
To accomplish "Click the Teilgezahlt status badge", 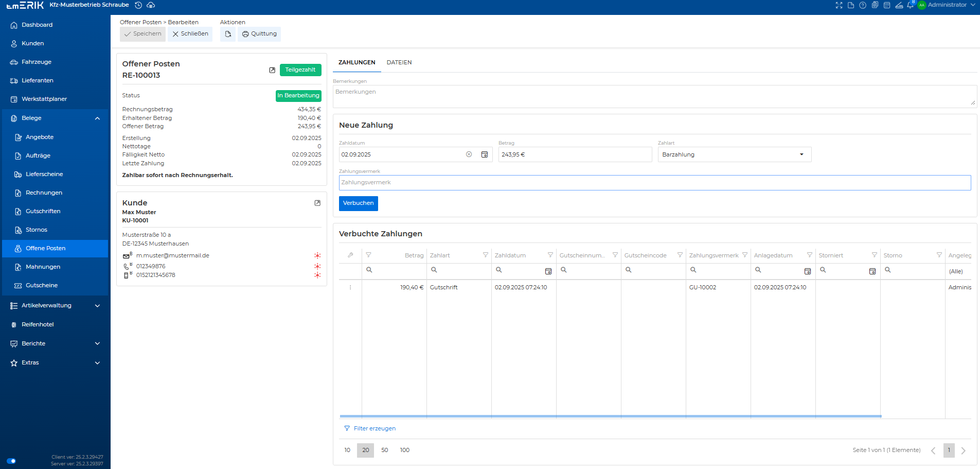I will click(x=300, y=70).
